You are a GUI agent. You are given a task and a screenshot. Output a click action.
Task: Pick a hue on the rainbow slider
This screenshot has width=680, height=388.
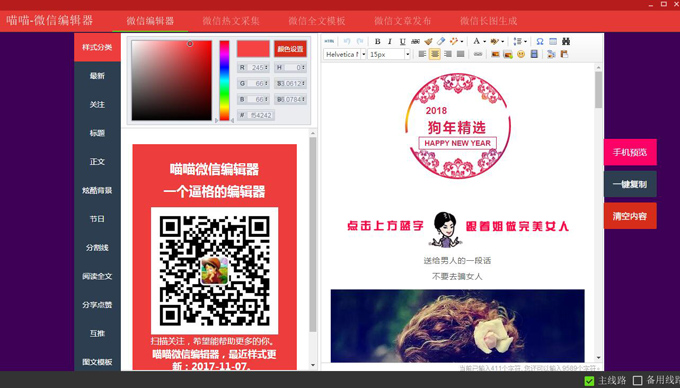224,81
